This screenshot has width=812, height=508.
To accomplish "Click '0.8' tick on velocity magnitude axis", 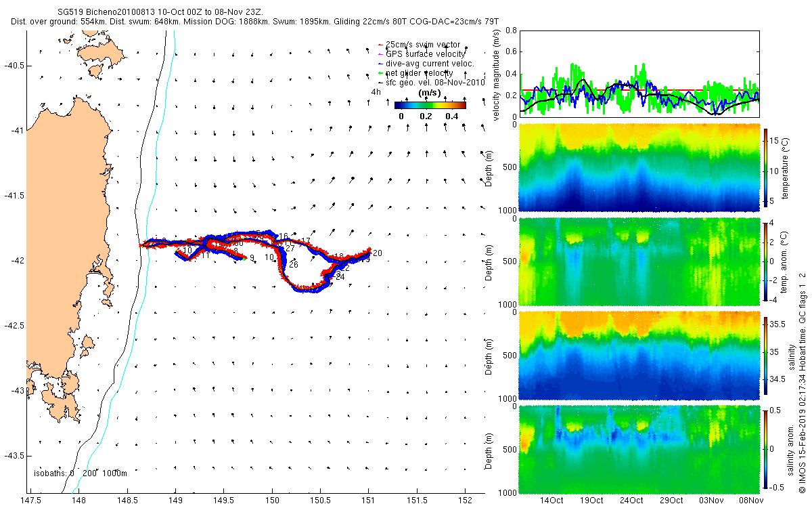I will [512, 30].
